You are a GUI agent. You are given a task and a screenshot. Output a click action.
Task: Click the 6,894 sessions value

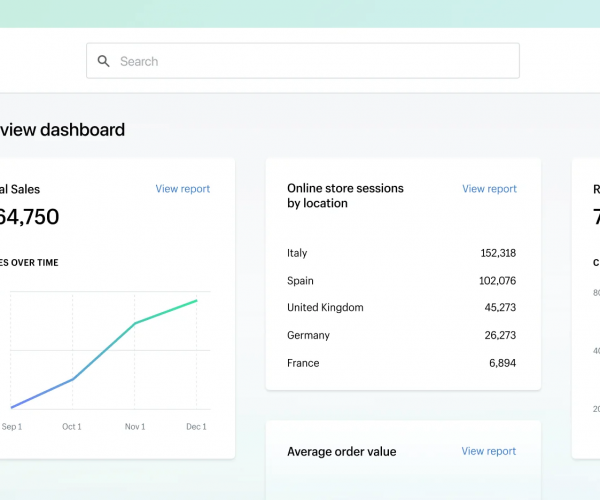(x=502, y=363)
